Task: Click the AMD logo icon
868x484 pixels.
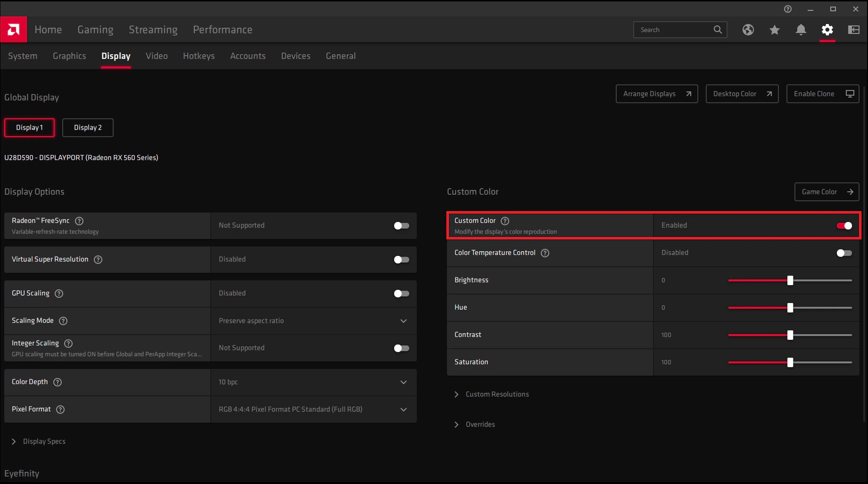Action: tap(14, 30)
